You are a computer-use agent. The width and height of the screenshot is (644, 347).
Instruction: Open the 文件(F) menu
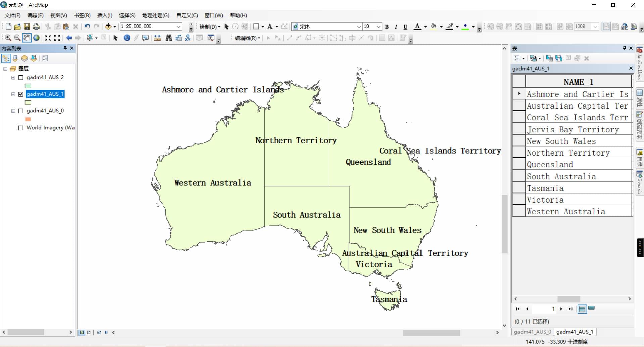12,15
